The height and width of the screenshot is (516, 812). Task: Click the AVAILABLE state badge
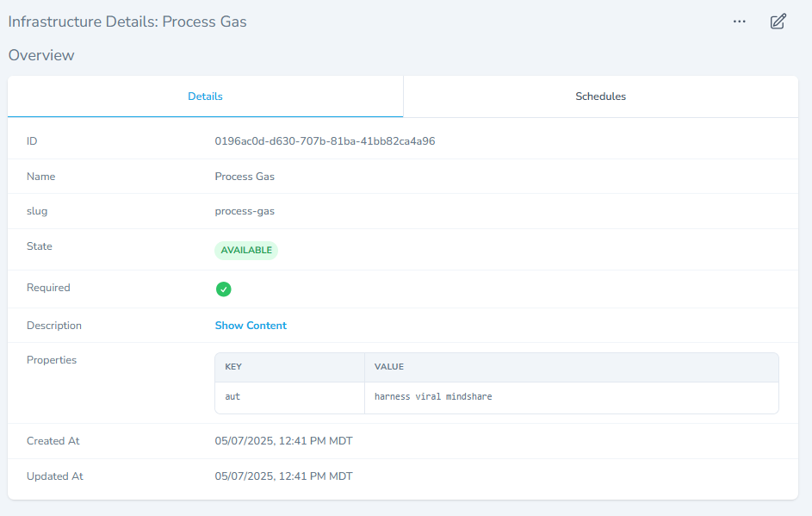pyautogui.click(x=246, y=251)
